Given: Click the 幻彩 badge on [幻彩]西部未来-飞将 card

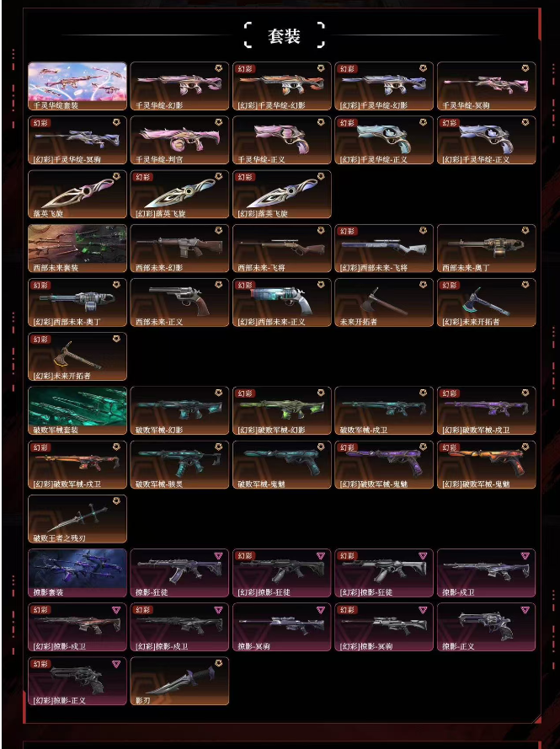Looking at the screenshot, I should coord(347,231).
